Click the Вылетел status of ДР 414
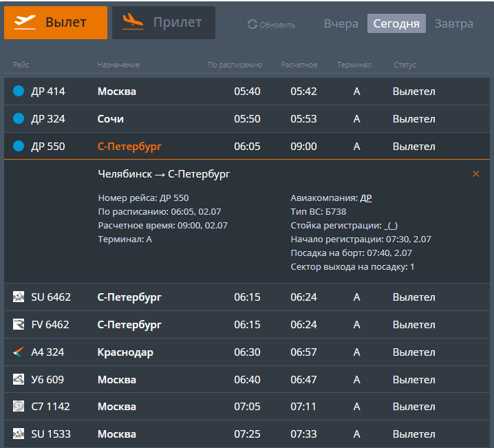494x448 pixels. 414,92
